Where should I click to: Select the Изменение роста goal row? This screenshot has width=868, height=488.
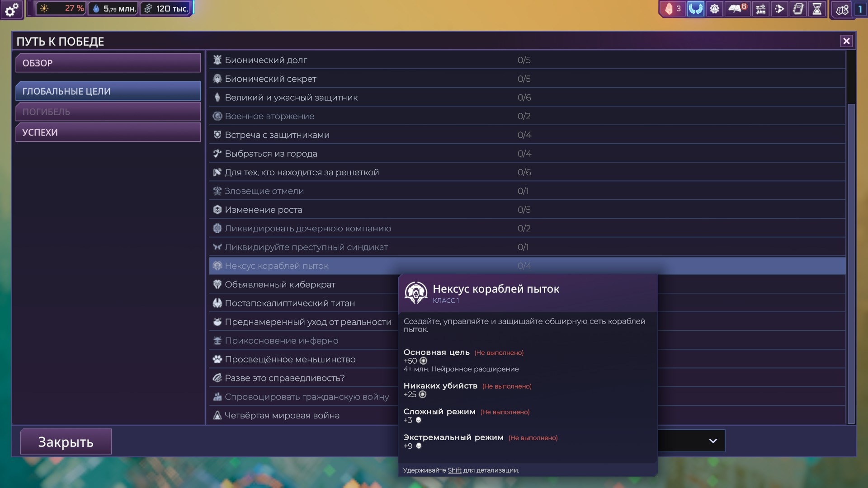pos(362,210)
